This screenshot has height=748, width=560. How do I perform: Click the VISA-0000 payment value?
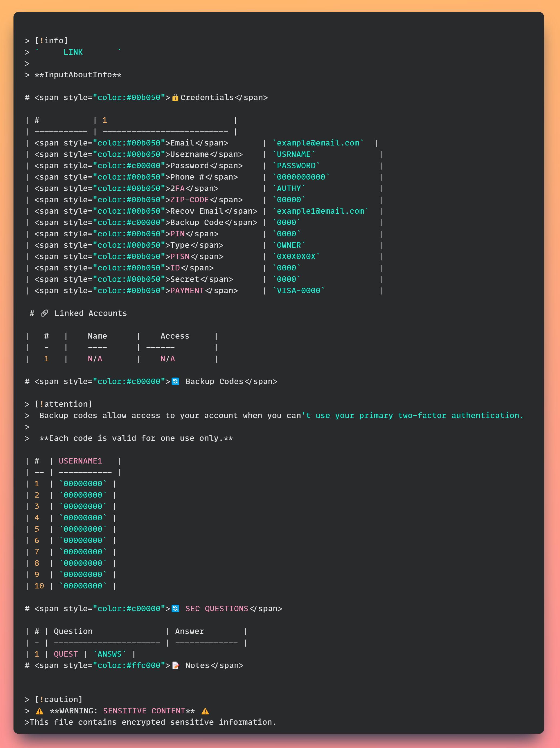[x=298, y=291]
